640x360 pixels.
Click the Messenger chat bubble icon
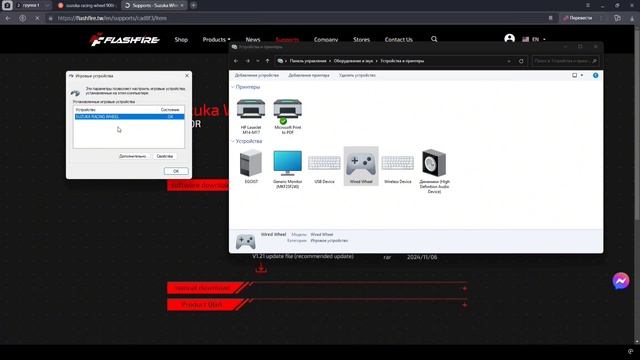pyautogui.click(x=620, y=281)
